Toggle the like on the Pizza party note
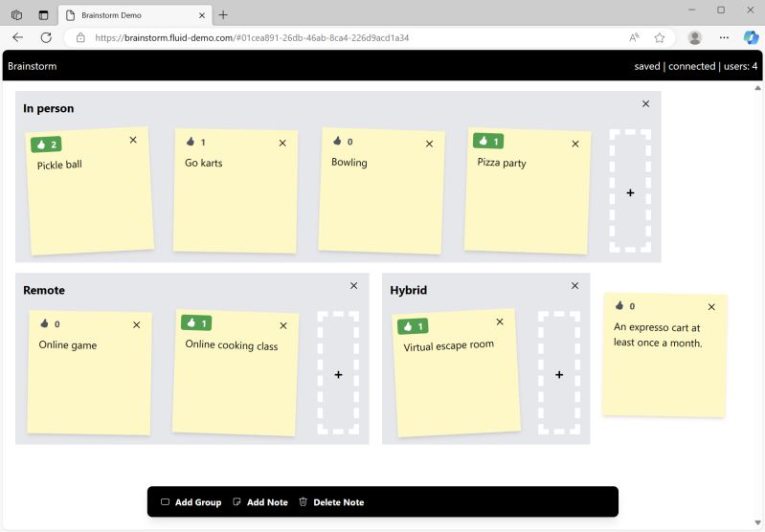The height and width of the screenshot is (532, 765). [488, 141]
